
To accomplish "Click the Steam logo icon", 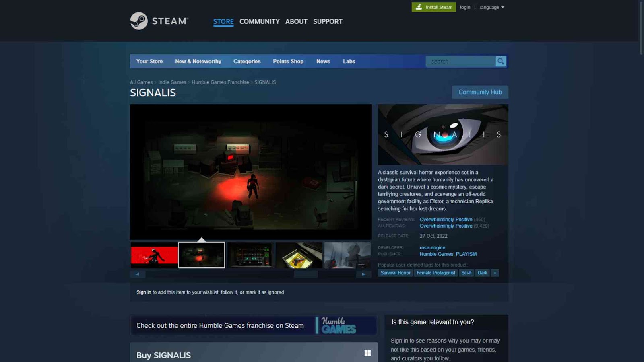I will pyautogui.click(x=139, y=21).
